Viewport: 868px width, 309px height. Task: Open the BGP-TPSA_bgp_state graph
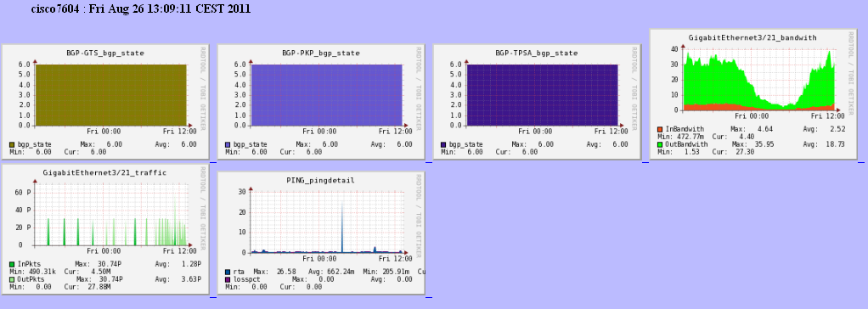(537, 102)
